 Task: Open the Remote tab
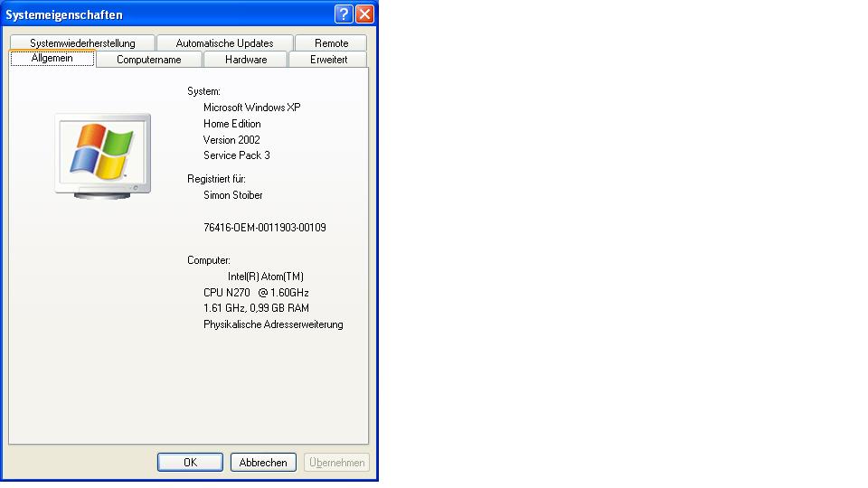coord(331,43)
